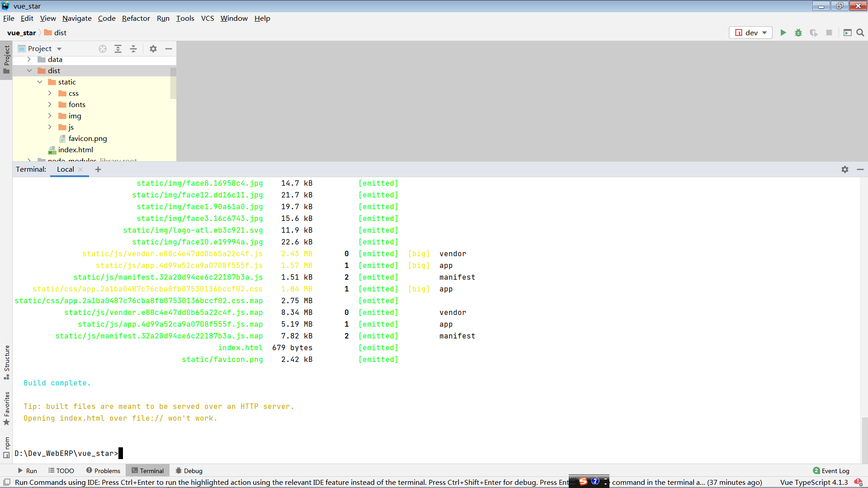Click the Sogou input icon in the taskbar
The height and width of the screenshot is (488, 868).
583,482
